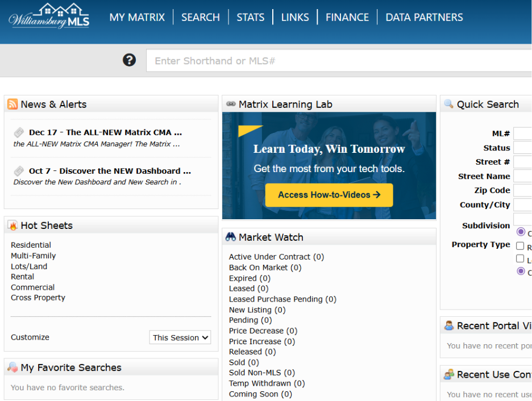Click the News & Alerts panel title
The height and width of the screenshot is (401, 532).
click(53, 104)
